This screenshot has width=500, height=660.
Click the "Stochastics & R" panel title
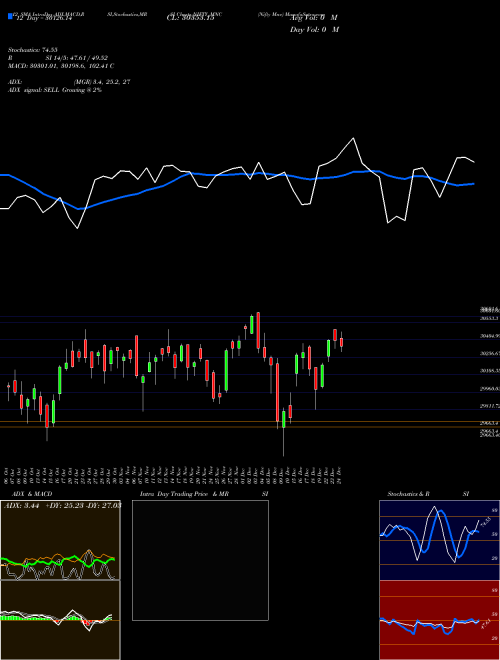point(408,494)
